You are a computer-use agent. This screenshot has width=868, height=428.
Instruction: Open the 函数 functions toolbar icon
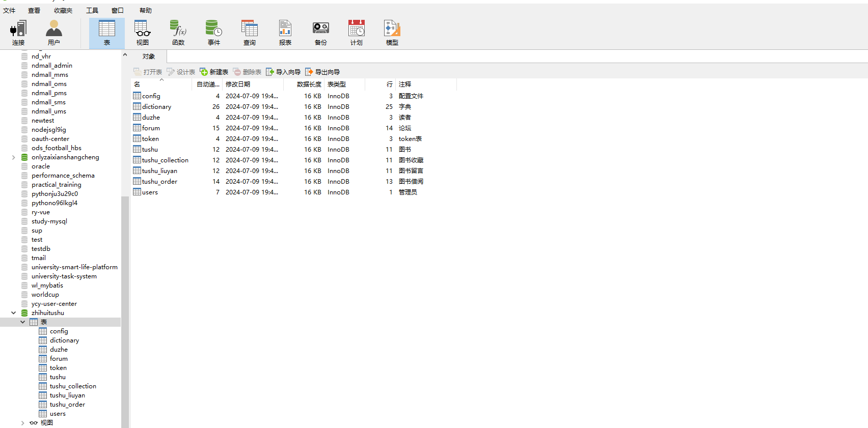click(178, 33)
